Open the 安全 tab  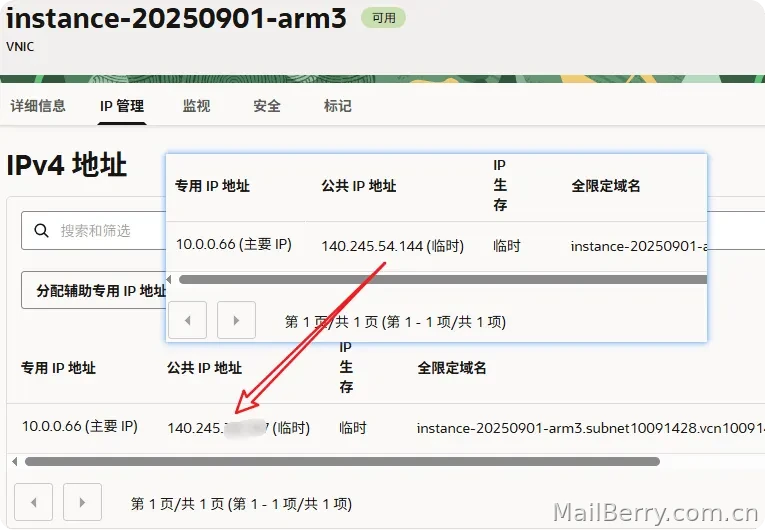tap(267, 106)
